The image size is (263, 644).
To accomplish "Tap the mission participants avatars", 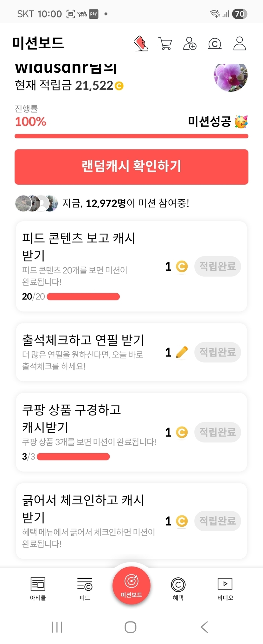I will 36,203.
